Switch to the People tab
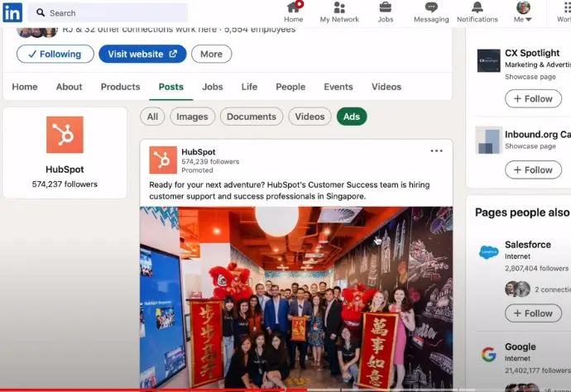This screenshot has width=571, height=392. (290, 87)
